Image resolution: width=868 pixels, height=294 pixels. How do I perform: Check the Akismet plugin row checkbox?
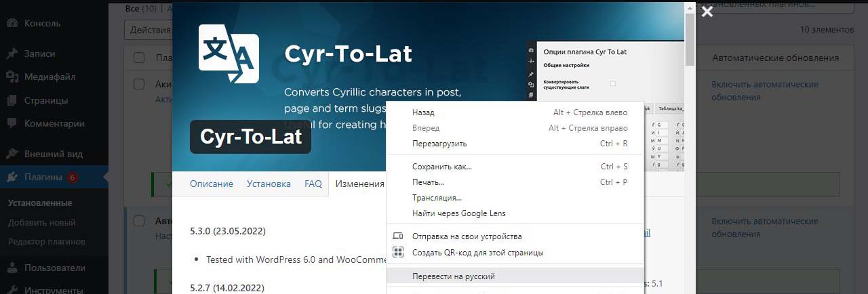[x=139, y=85]
